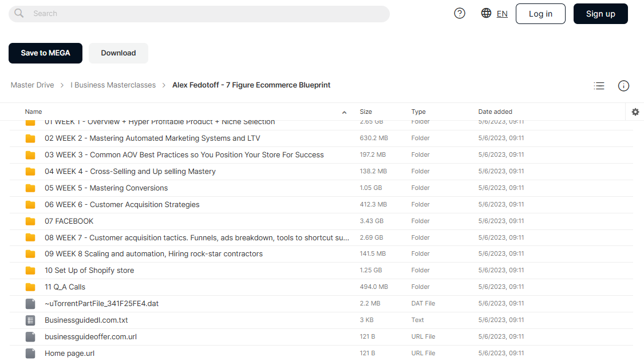Click folder icon of 02 WEEK 2
Screen dimensions: 644x361
click(30, 138)
